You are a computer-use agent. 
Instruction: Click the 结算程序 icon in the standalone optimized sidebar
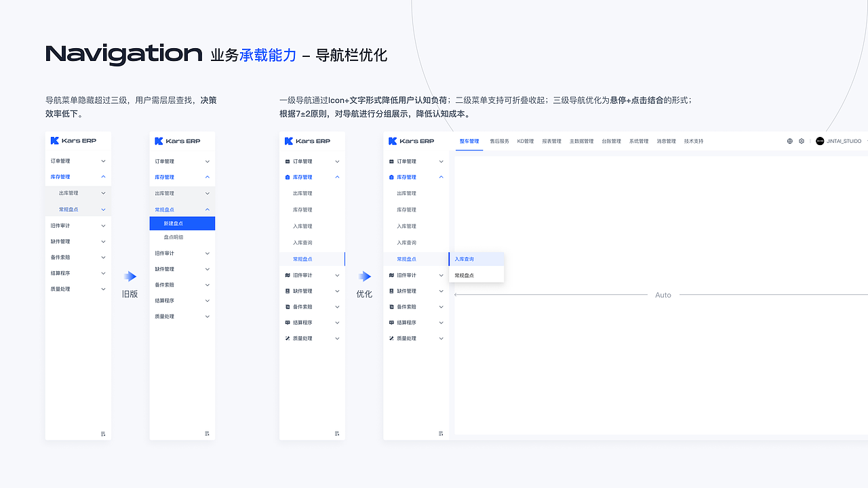(288, 323)
